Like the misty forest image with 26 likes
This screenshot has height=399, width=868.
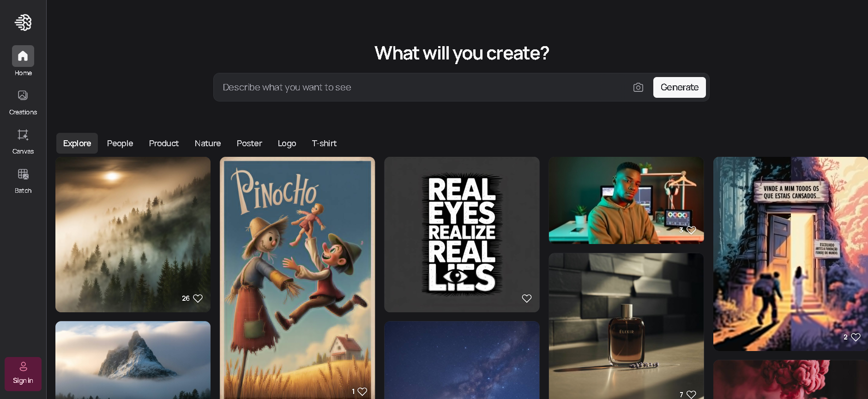(198, 298)
